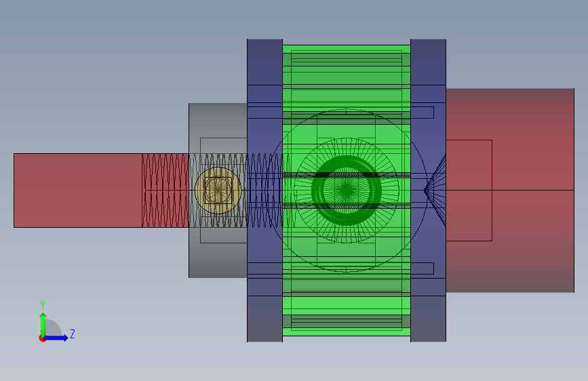Screen dimensions: 588x381
Task: Select the large red cylinder on the right
Action: click(510, 190)
